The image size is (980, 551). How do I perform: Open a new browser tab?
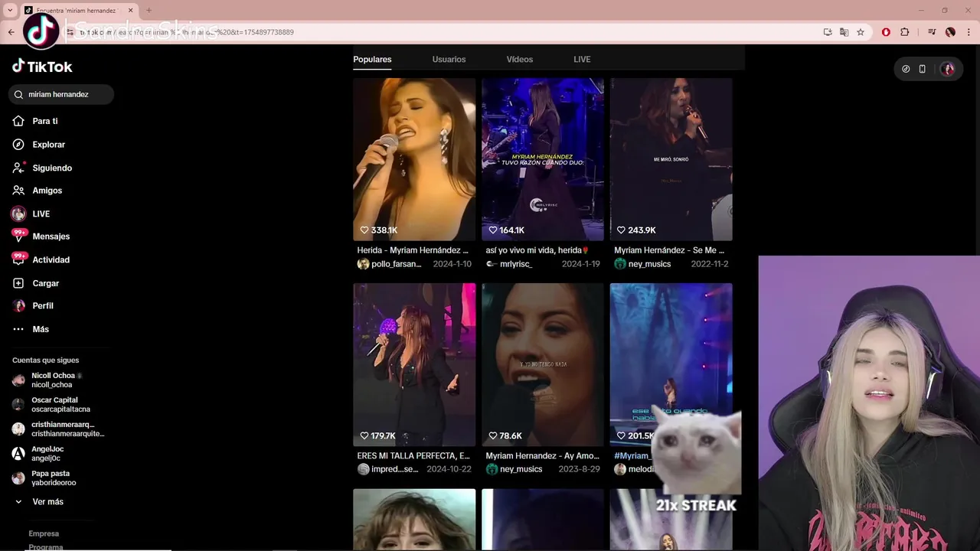coord(149,11)
